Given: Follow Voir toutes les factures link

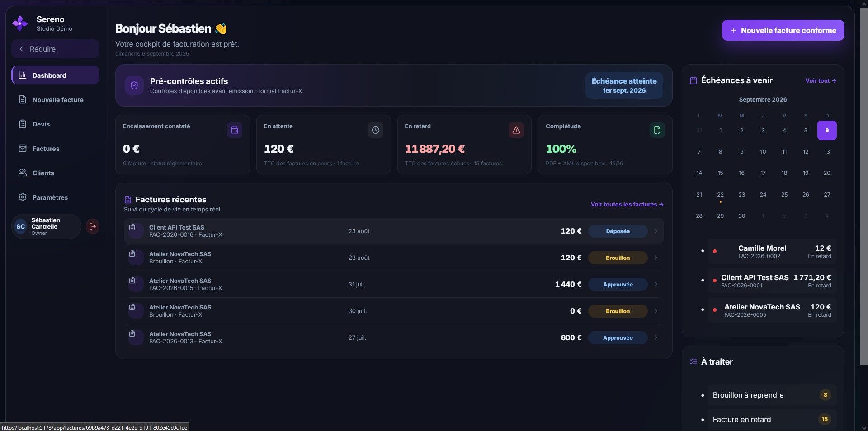Looking at the screenshot, I should 627,205.
